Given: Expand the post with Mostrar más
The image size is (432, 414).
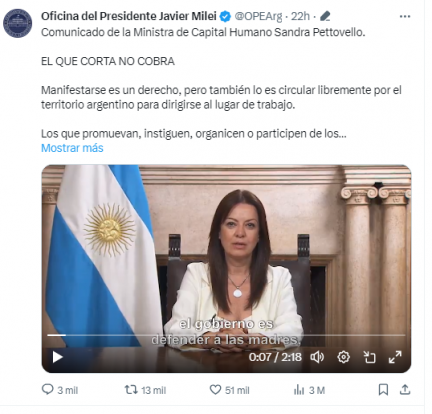Looking at the screenshot, I should click(x=72, y=148).
